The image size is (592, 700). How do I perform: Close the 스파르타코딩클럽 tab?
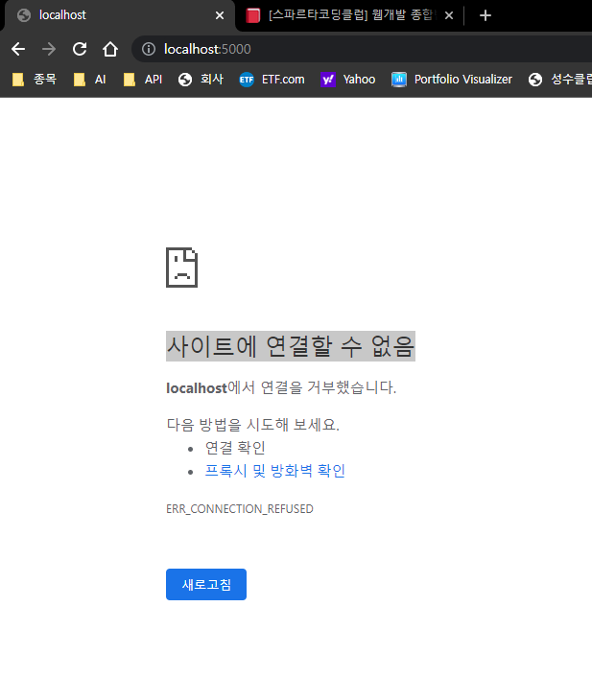(449, 15)
